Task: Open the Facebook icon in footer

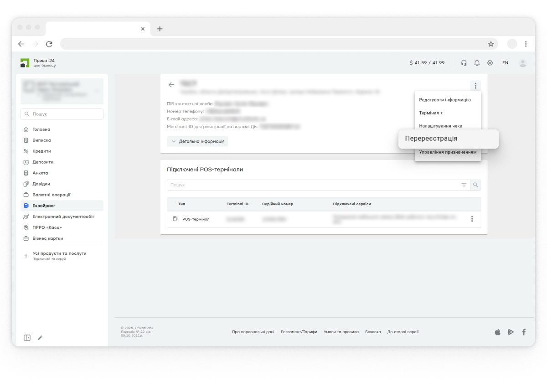Action: (524, 332)
